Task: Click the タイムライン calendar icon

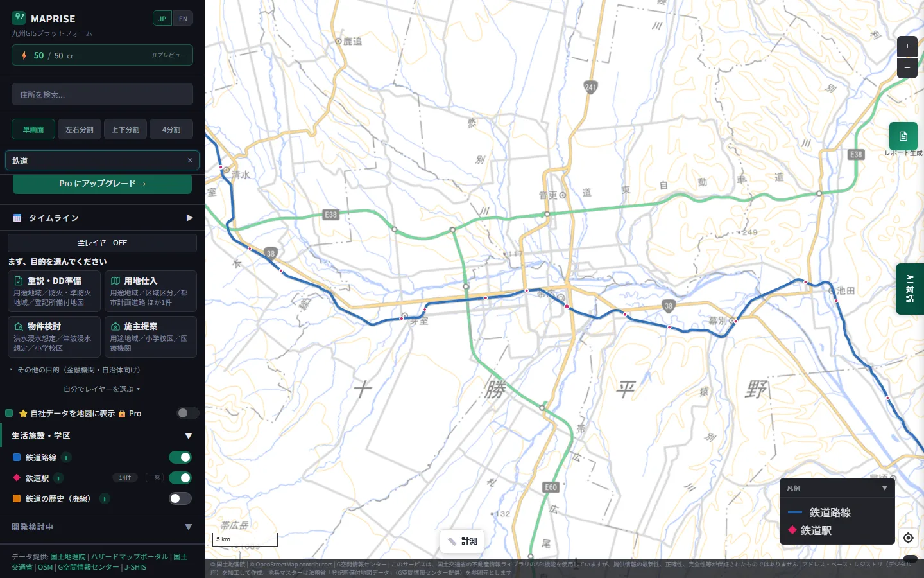Action: pyautogui.click(x=17, y=218)
